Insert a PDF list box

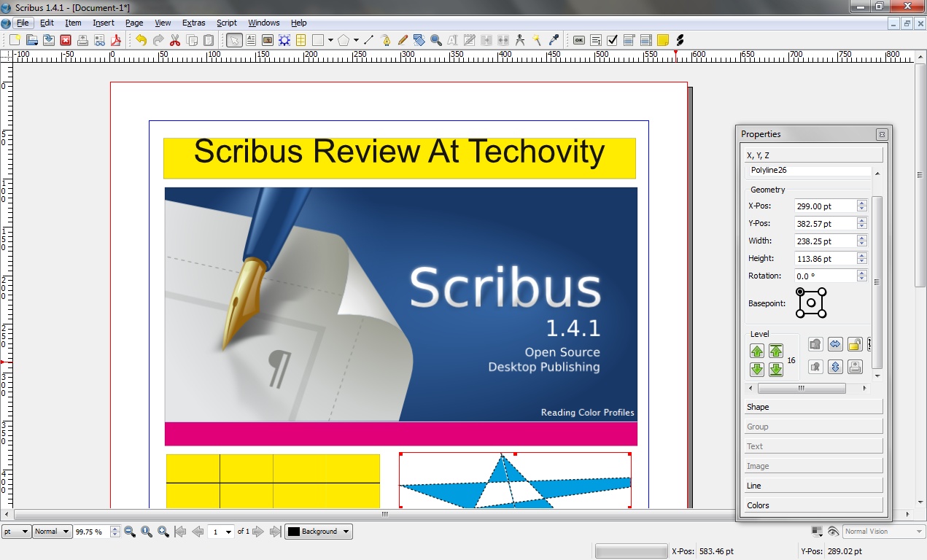point(646,40)
